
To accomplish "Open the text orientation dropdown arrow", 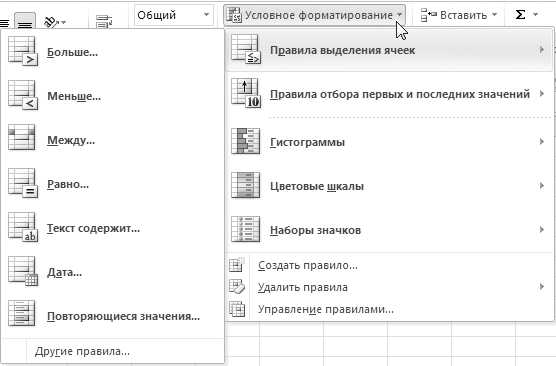I will click(x=63, y=23).
